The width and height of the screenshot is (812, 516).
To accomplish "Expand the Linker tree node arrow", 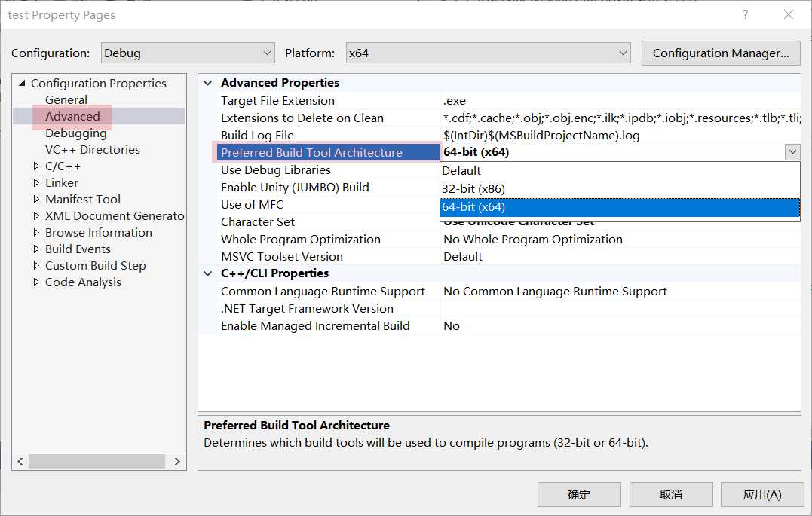I will (x=36, y=183).
